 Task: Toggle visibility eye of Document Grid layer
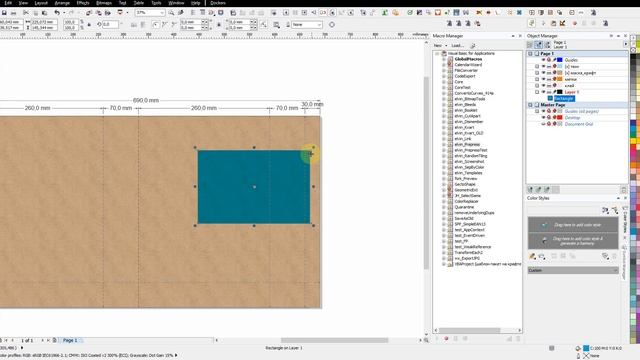(544, 124)
